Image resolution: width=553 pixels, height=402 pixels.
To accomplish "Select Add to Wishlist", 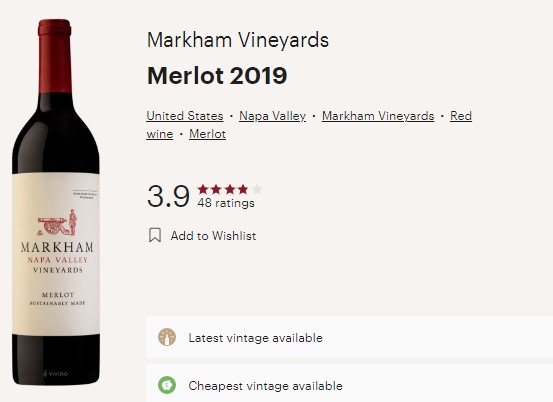I will pos(213,236).
